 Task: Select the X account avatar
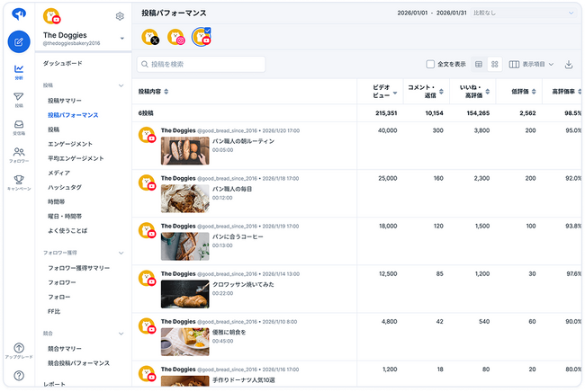[150, 37]
